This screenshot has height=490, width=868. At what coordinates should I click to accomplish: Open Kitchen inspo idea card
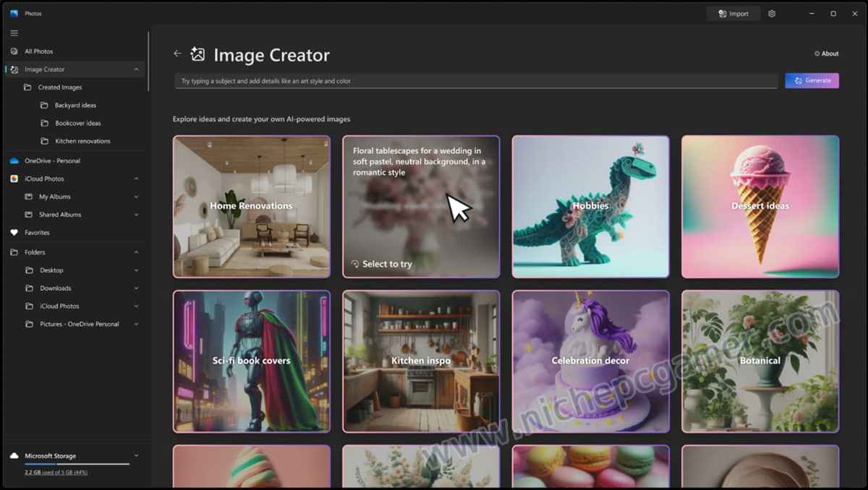coord(421,361)
